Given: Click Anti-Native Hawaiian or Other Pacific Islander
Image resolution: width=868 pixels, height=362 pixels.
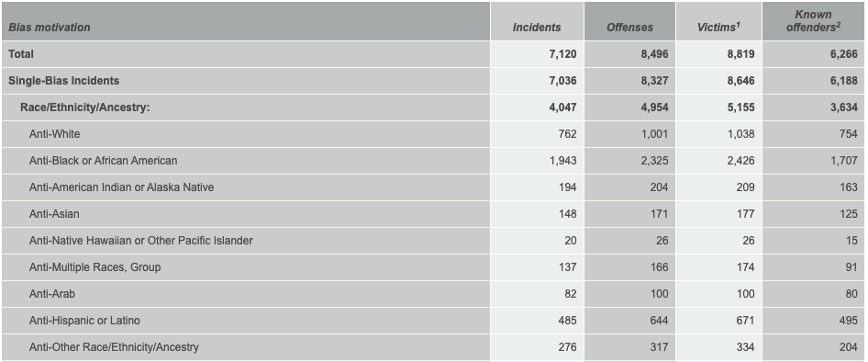Looking at the screenshot, I should (x=141, y=240).
